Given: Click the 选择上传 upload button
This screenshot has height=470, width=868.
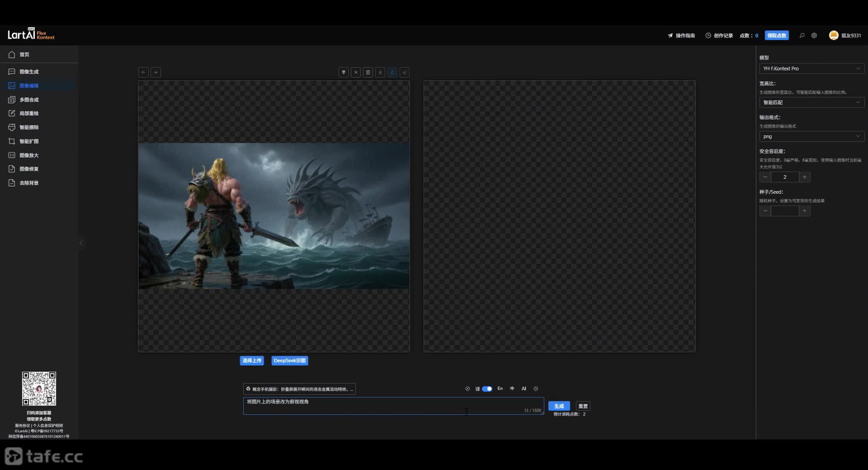Looking at the screenshot, I should coord(252,361).
